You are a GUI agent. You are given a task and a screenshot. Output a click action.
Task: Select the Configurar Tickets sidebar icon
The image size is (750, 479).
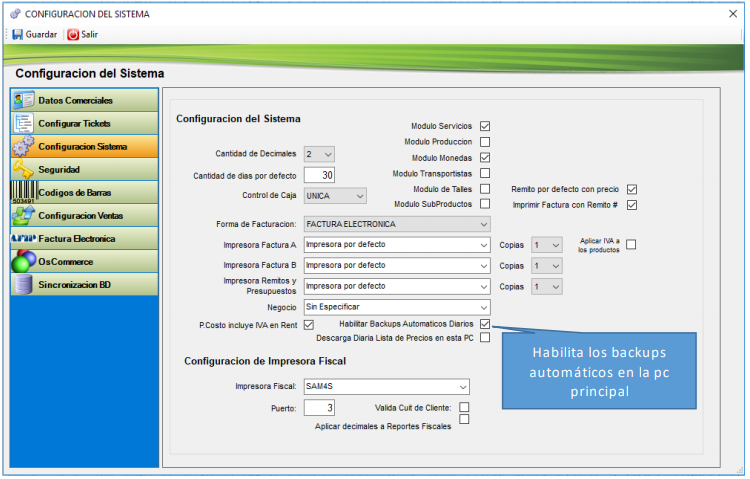click(x=23, y=124)
